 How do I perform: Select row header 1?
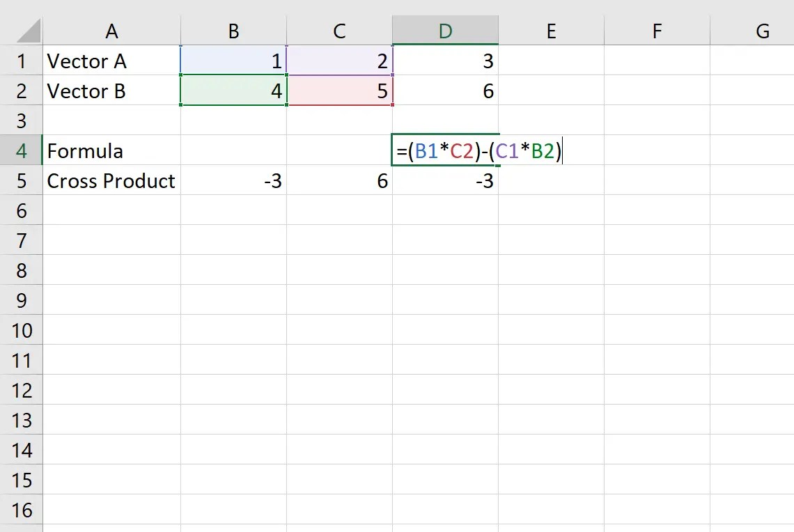point(22,61)
